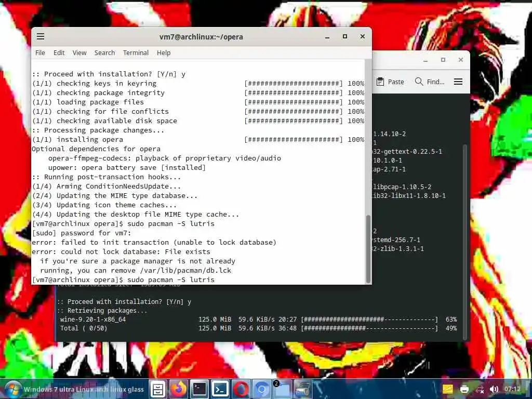Click the 'opera-ffmpeg-codecs' dependency line
Image resolution: width=532 pixels, height=399 pixels.
pos(165,158)
